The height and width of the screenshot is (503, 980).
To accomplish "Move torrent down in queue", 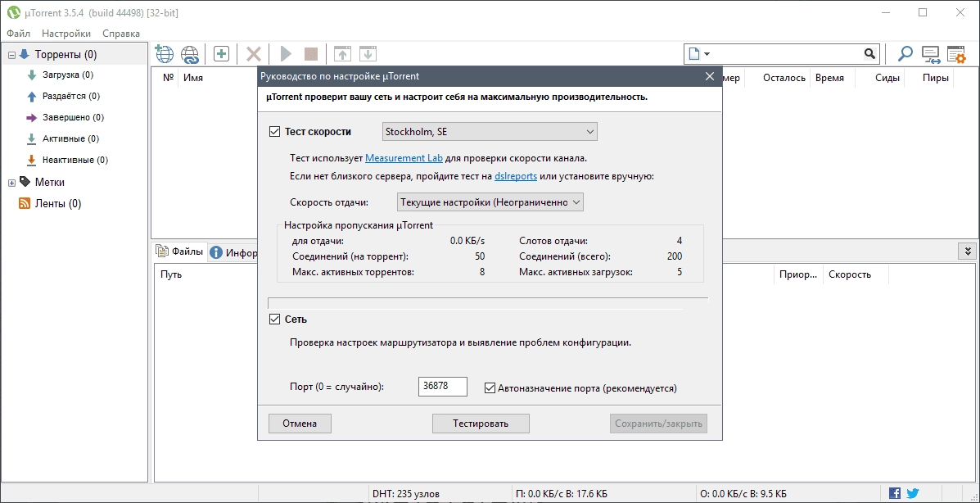I will (367, 53).
